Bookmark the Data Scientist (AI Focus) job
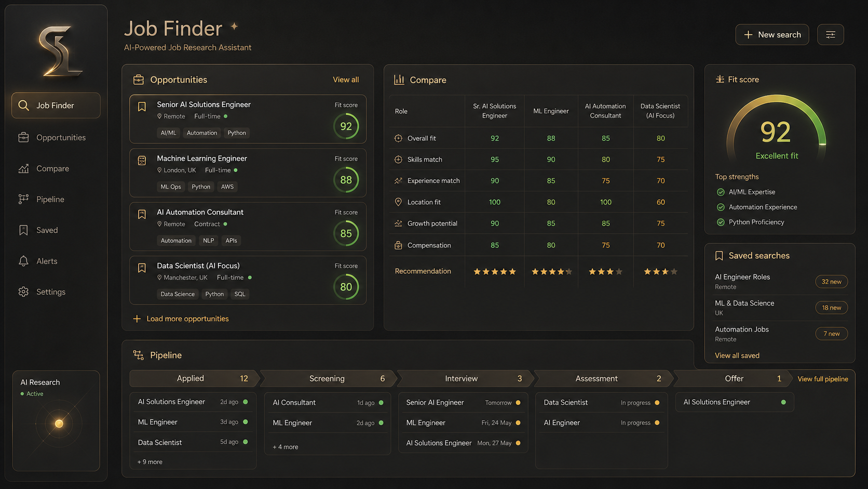The height and width of the screenshot is (489, 868). 142,268
